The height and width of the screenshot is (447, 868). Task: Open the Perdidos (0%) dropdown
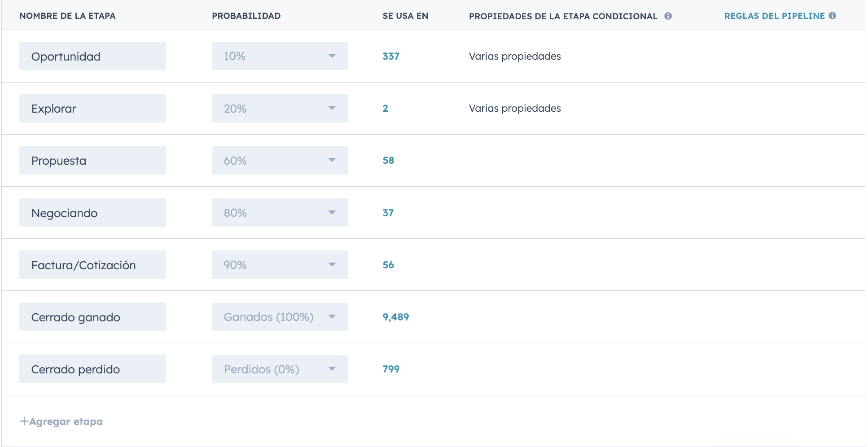(x=280, y=369)
